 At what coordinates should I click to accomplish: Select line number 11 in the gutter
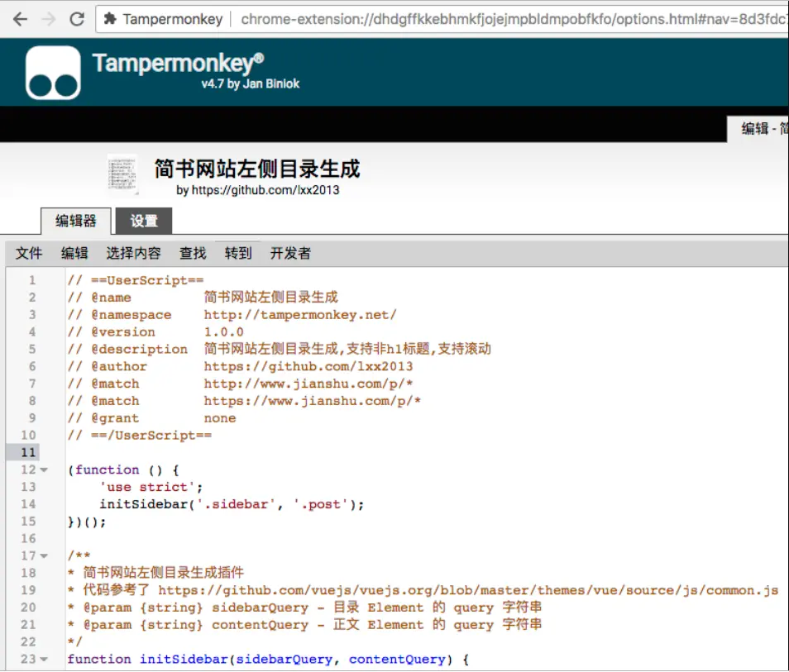(x=28, y=452)
